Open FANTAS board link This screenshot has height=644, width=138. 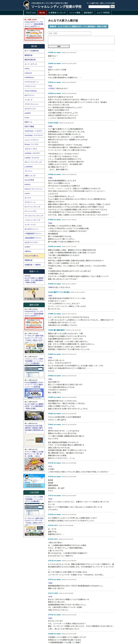coord(34,185)
